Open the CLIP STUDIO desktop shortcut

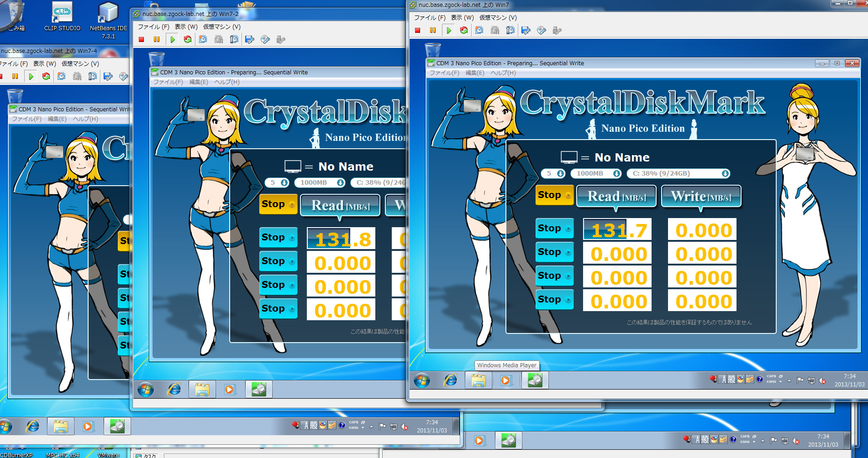[x=62, y=16]
